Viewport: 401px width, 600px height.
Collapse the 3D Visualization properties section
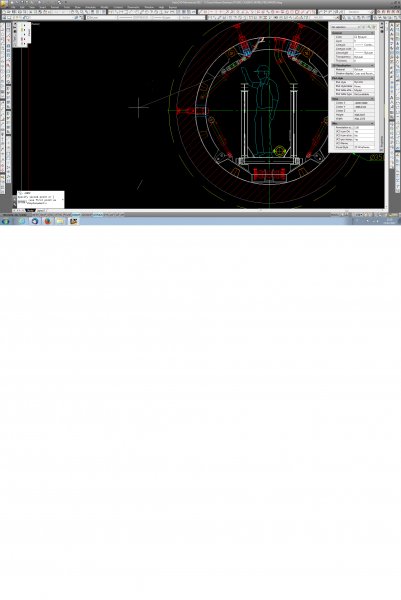coord(372,65)
